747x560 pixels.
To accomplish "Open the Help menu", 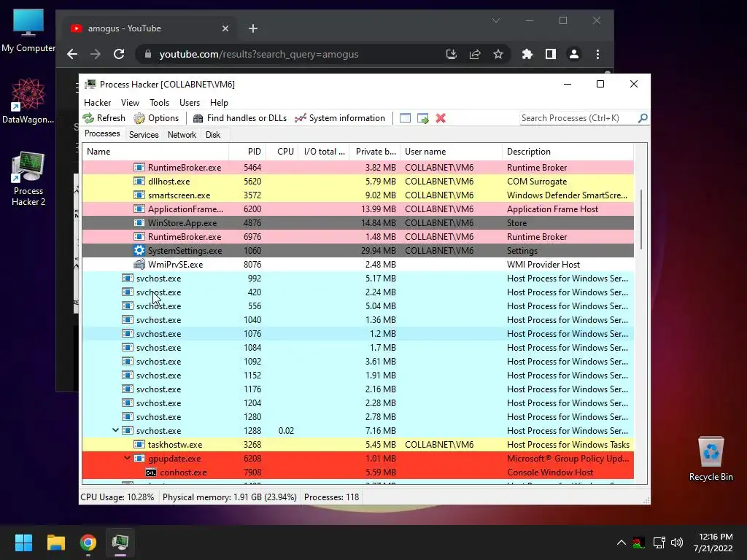I will point(219,103).
